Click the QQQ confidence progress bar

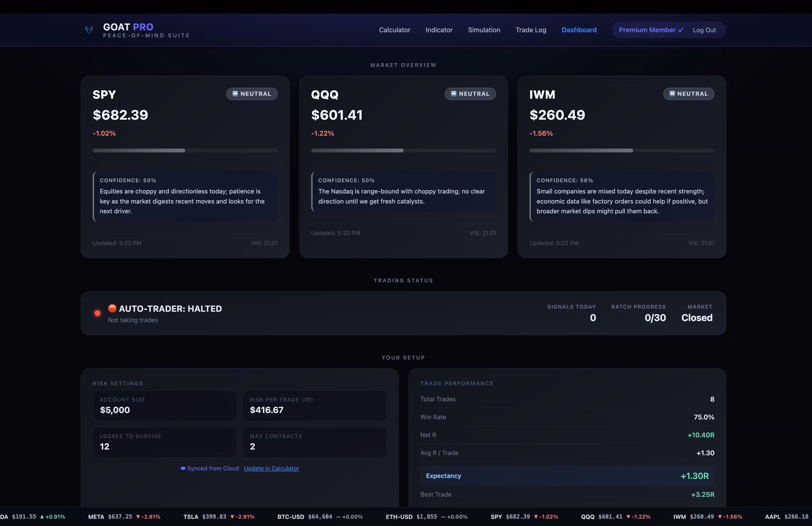403,150
